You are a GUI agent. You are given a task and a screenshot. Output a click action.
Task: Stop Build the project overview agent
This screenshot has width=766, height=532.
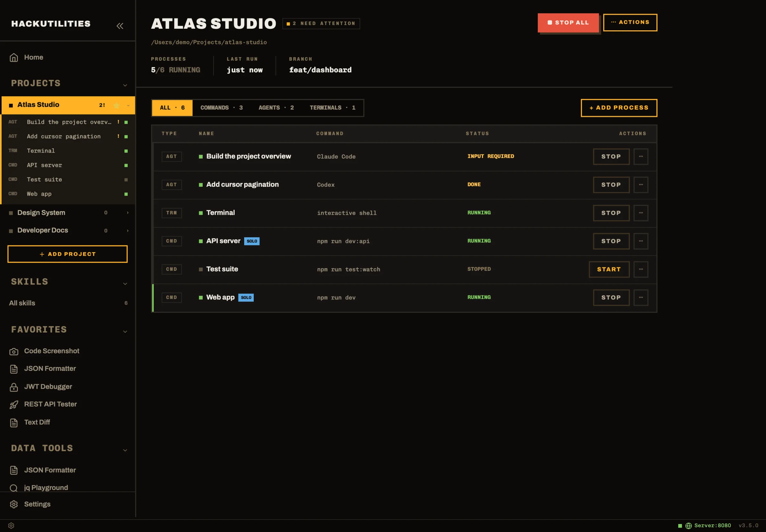611,156
